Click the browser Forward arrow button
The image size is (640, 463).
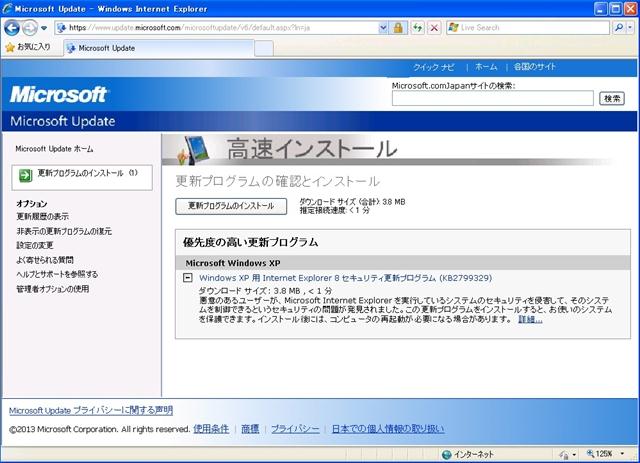click(30, 28)
